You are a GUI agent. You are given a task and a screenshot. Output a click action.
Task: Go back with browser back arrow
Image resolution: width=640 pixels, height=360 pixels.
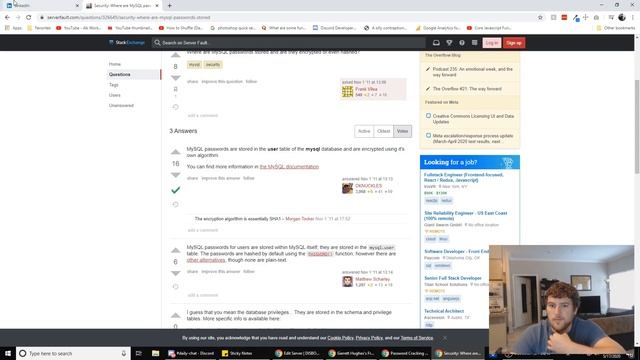pyautogui.click(x=7, y=18)
